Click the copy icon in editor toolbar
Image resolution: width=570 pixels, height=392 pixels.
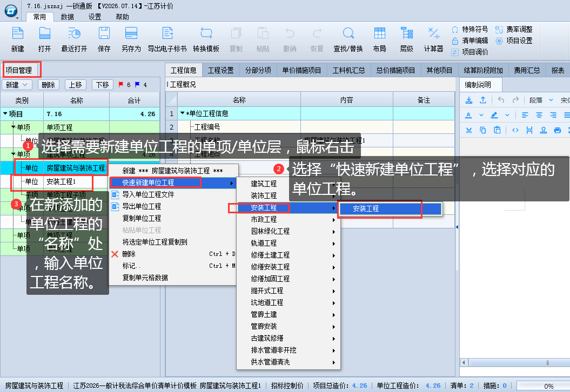pyautogui.click(x=483, y=130)
